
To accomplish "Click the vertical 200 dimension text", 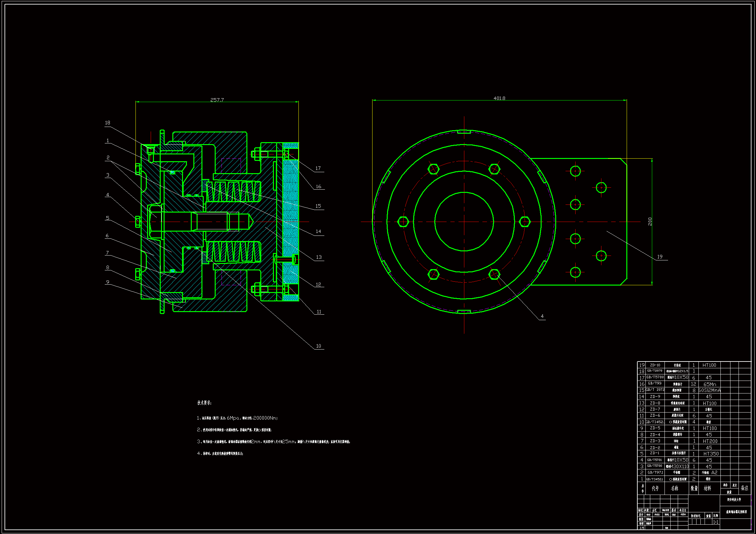I will [x=650, y=221].
